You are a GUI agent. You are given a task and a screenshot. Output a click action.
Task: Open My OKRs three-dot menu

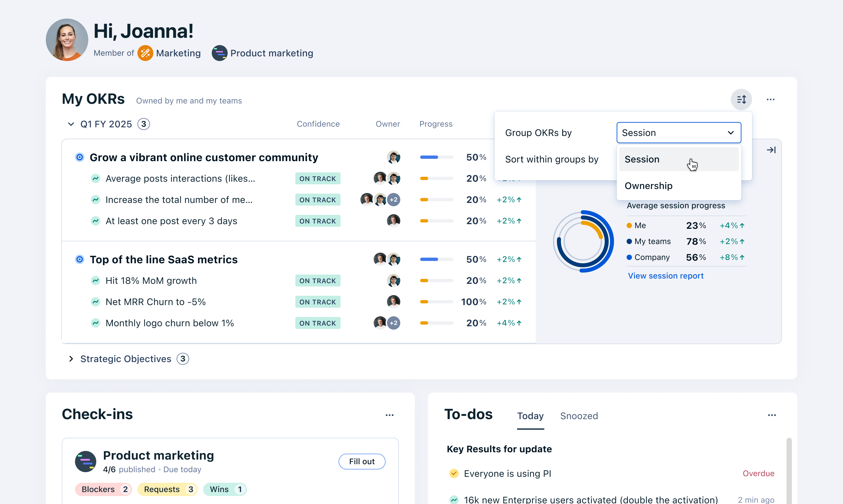[x=770, y=99]
